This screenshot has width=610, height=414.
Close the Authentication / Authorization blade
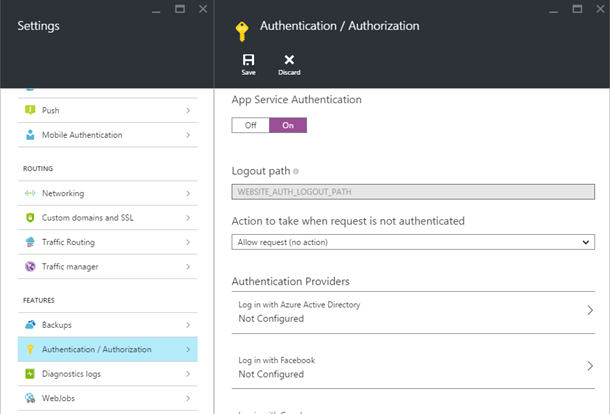click(x=600, y=9)
